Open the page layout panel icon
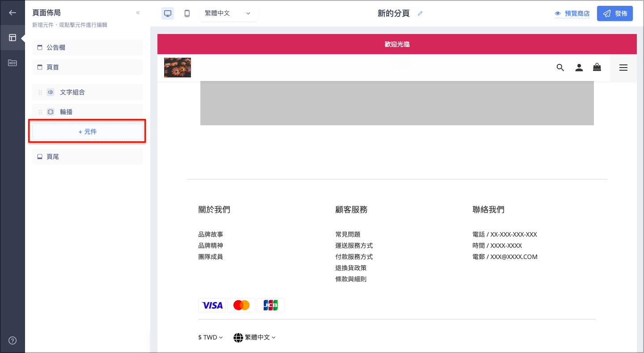This screenshot has height=353, width=644. pos(13,38)
